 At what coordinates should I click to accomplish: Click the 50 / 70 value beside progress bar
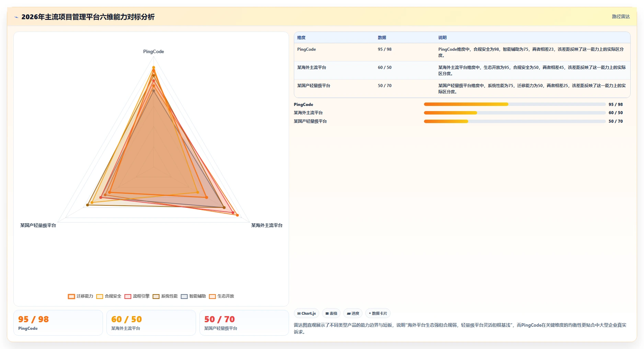[616, 121]
